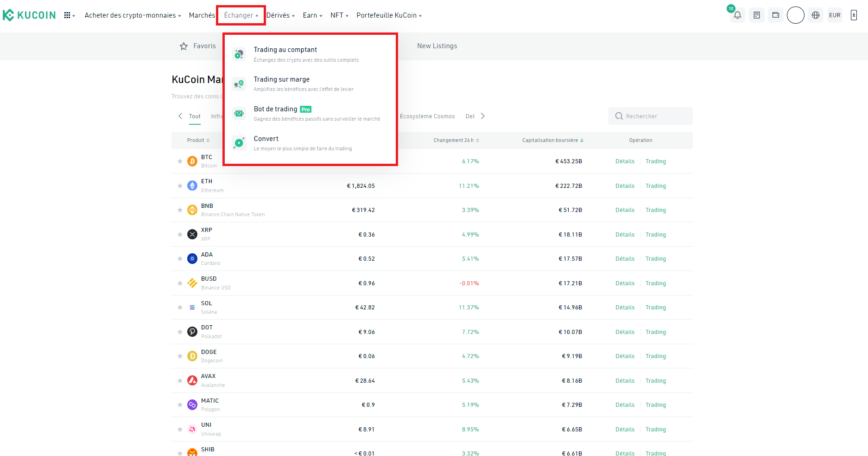
Task: Expand the NFT dropdown
Action: click(339, 15)
